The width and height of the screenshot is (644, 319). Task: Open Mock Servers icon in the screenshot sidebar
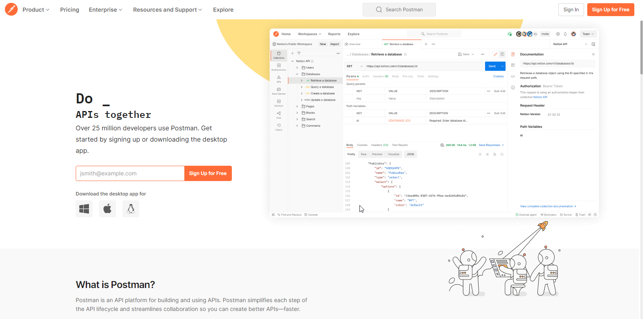click(x=279, y=91)
